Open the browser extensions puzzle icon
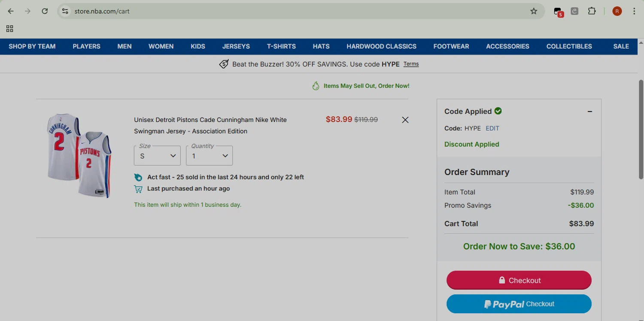Screen dimensions: 644x321 click(x=592, y=11)
